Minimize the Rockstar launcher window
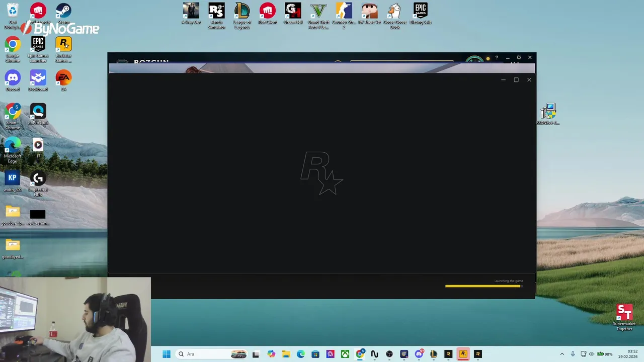Image resolution: width=644 pixels, height=362 pixels. click(x=503, y=79)
